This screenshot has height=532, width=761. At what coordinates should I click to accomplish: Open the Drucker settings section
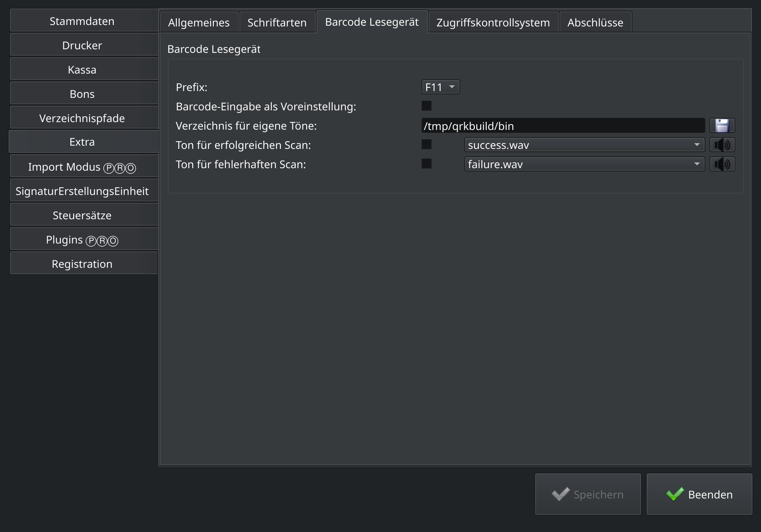(84, 45)
